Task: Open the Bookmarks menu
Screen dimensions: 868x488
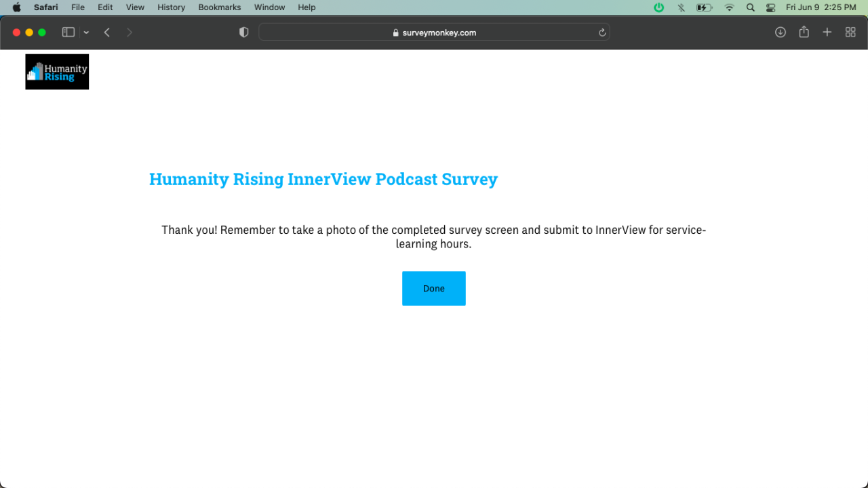Action: (x=220, y=7)
